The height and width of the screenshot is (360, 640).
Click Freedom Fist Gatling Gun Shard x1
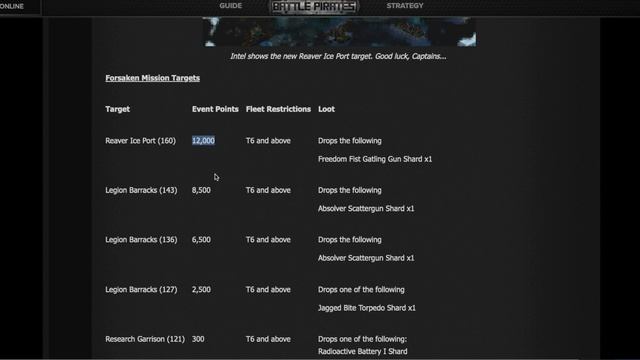(375, 159)
